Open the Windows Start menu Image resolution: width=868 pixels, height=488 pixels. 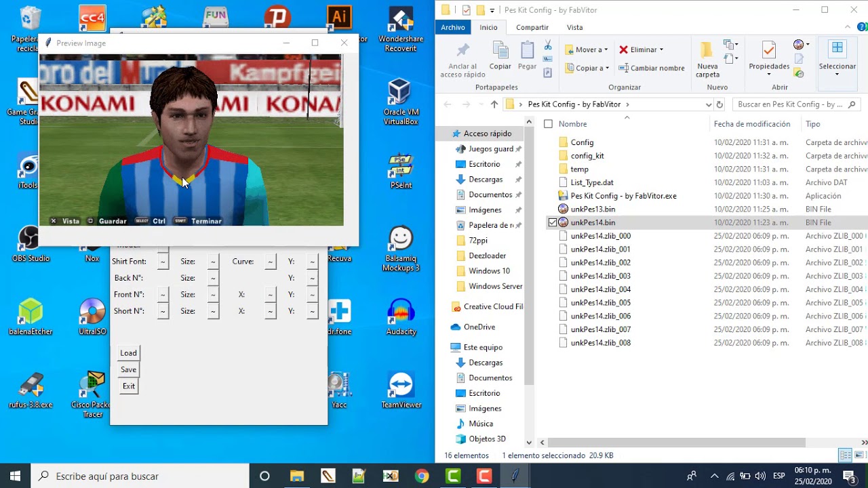click(x=15, y=476)
